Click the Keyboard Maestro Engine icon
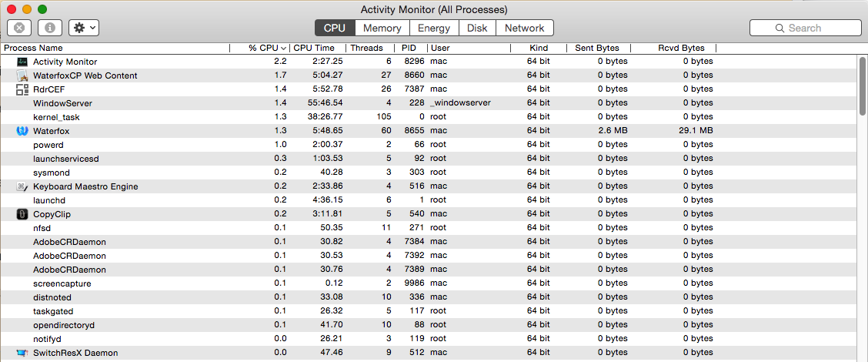The height and width of the screenshot is (362, 868). click(x=22, y=186)
